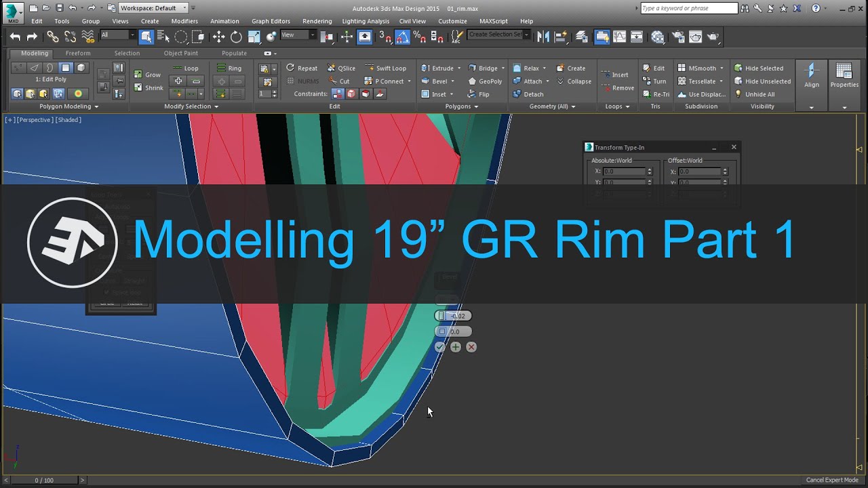The width and height of the screenshot is (868, 488).
Task: Open the Rendering menu
Action: (x=317, y=21)
